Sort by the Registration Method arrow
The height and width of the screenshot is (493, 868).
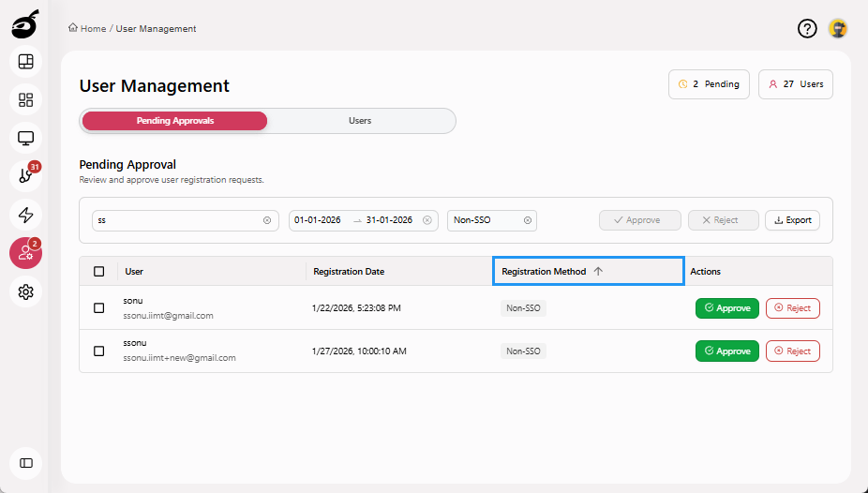[x=598, y=271]
